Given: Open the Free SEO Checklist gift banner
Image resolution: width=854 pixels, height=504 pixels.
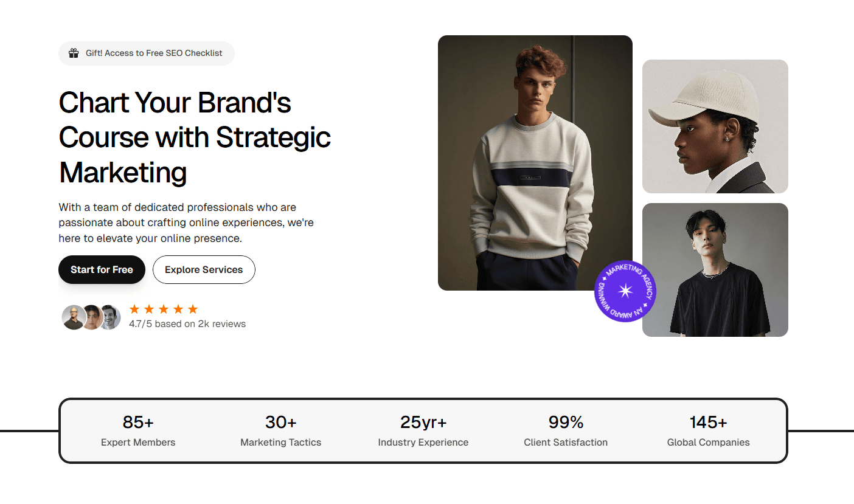Looking at the screenshot, I should tap(147, 54).
